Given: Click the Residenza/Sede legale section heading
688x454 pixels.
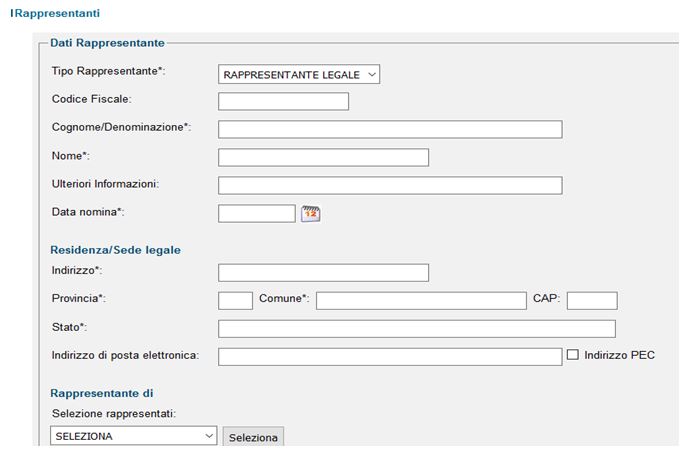Looking at the screenshot, I should (x=115, y=250).
